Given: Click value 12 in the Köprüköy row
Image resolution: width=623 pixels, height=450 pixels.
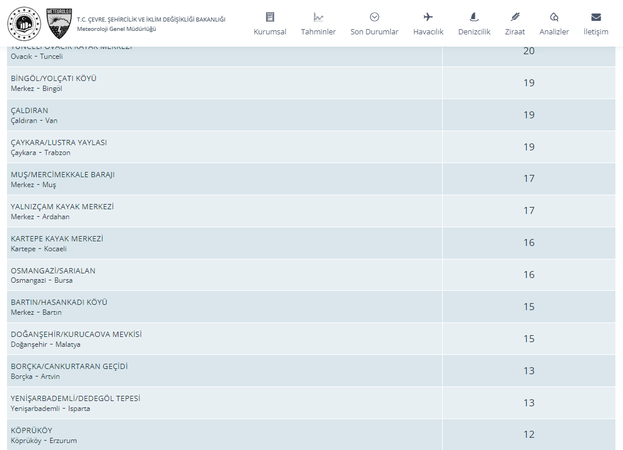Looking at the screenshot, I should click(x=529, y=435).
